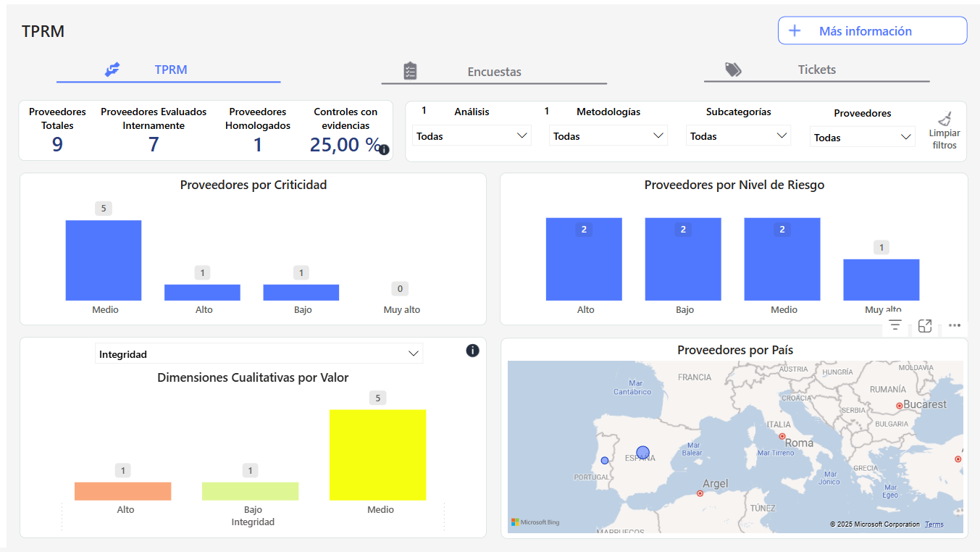Click info icon beside Controles con evidencias
Image resolution: width=980 pixels, height=552 pixels.
coord(384,150)
